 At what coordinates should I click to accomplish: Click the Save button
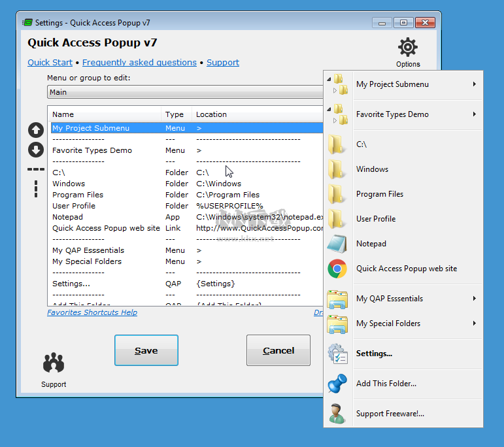coord(146,350)
